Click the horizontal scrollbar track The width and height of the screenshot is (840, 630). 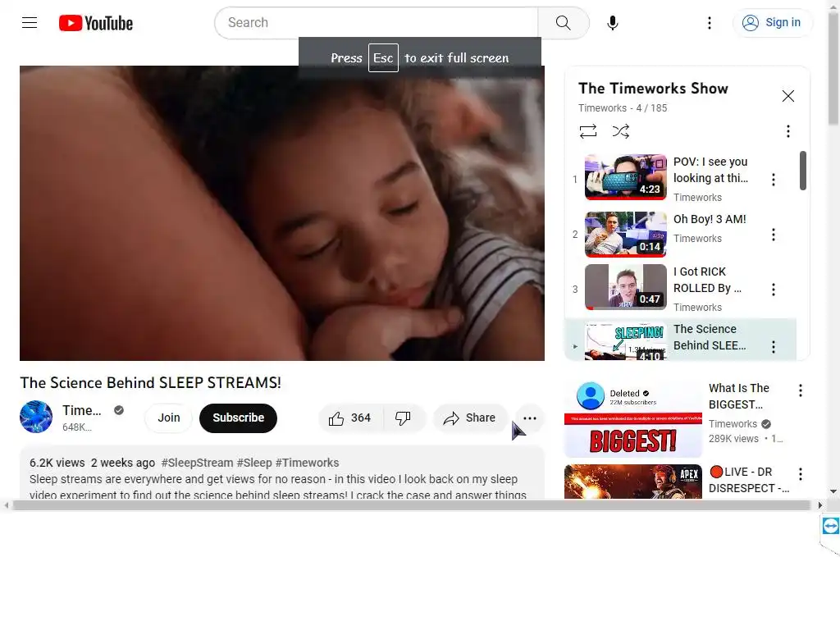[x=412, y=505]
